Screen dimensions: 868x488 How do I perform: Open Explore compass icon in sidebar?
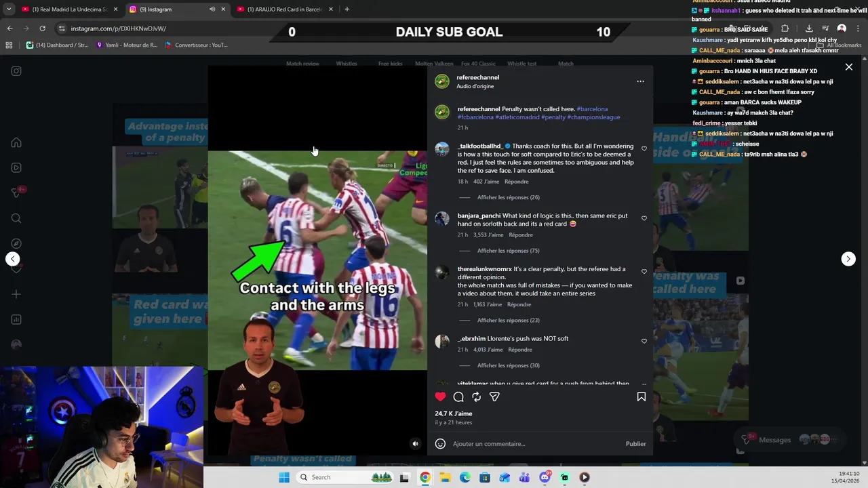(x=16, y=243)
